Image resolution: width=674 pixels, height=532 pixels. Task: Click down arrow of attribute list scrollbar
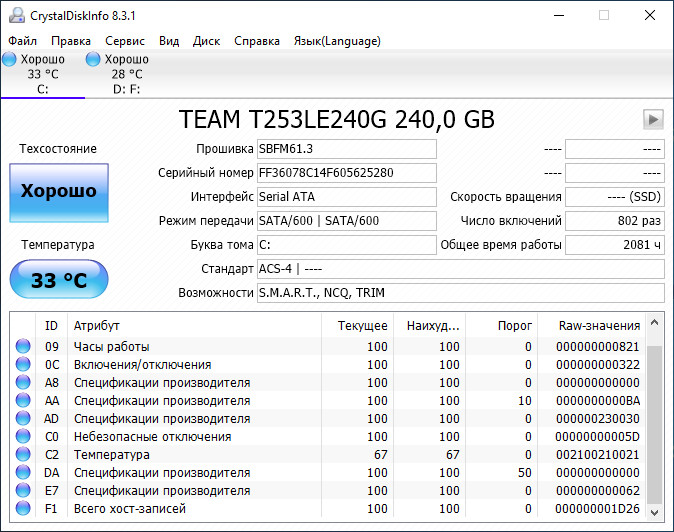tap(655, 512)
